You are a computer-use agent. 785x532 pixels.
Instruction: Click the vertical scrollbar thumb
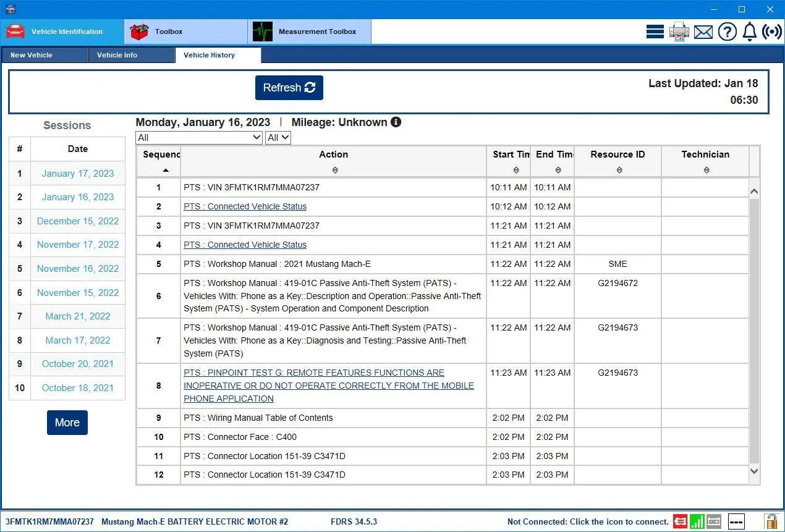coord(754,331)
